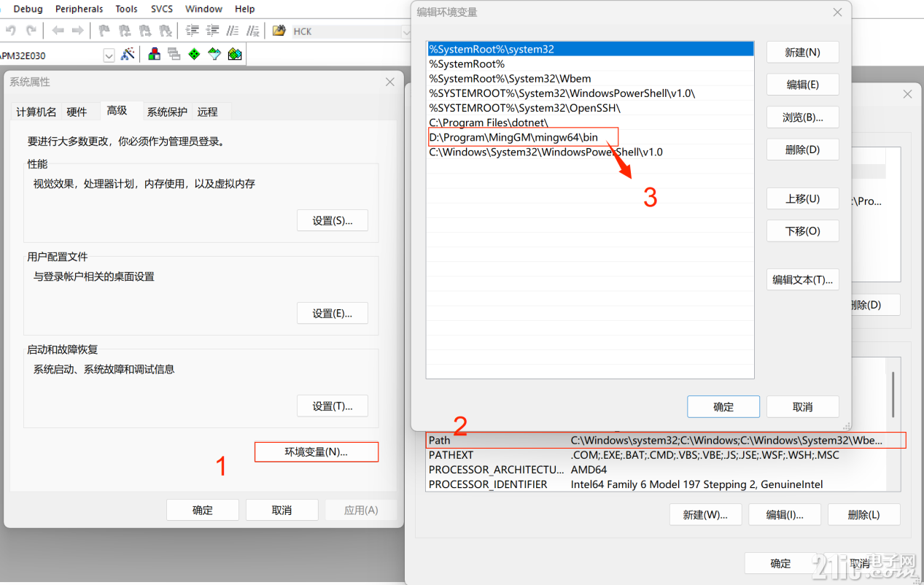
Task: Toggle a bookmark with the flag icon
Action: 103,31
